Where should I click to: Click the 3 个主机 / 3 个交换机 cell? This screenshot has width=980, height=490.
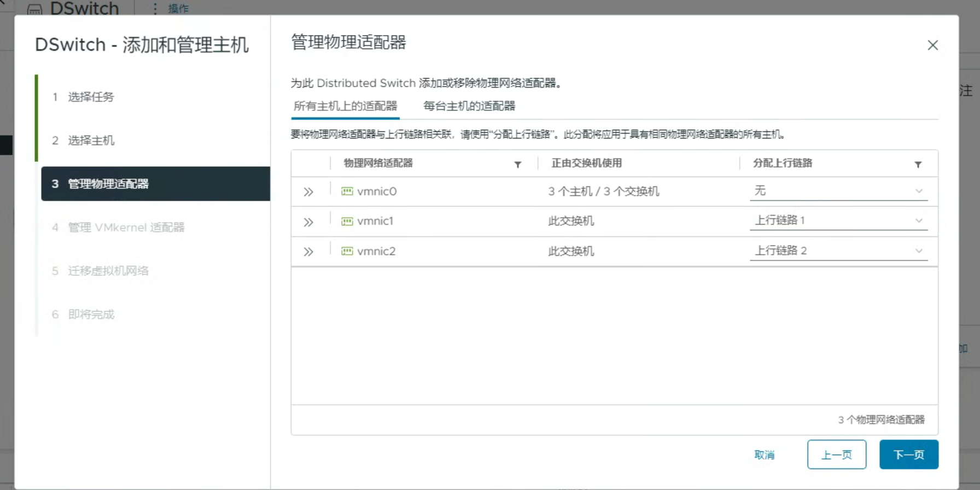604,191
